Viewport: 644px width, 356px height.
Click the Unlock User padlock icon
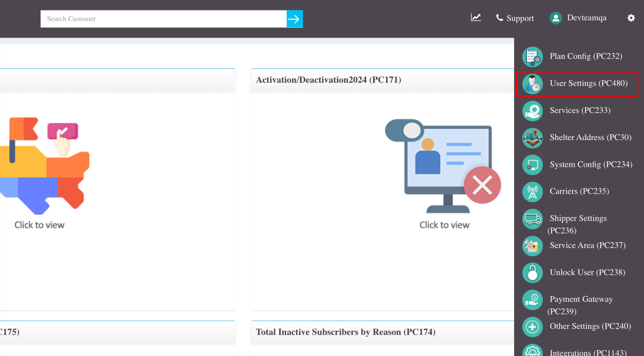tap(533, 273)
